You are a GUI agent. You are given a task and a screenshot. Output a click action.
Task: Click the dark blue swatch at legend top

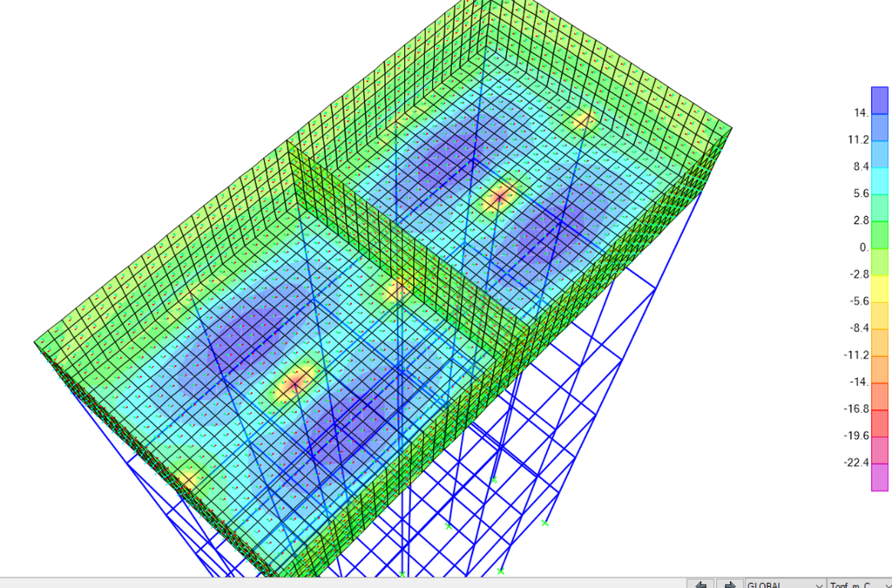(880, 101)
